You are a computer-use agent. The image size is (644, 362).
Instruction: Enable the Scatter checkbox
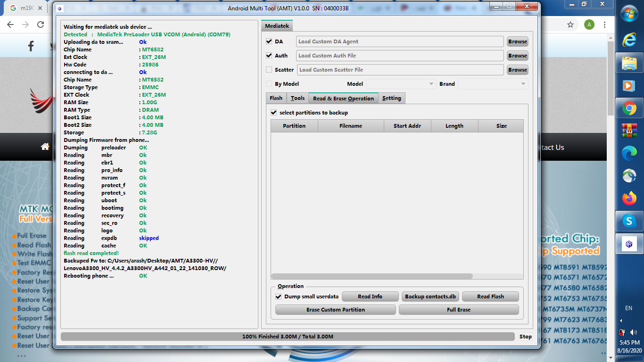pos(269,70)
